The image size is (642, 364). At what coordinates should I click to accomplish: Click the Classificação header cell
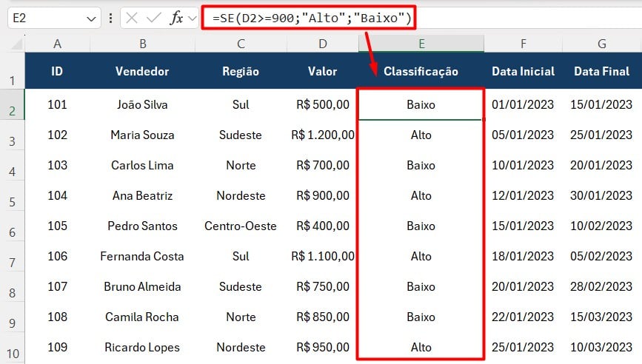click(421, 71)
